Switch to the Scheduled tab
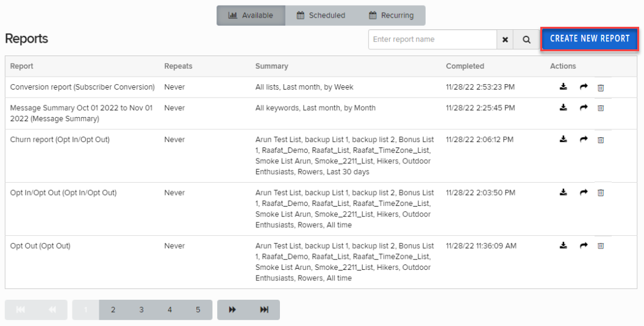644x326 pixels. click(321, 16)
